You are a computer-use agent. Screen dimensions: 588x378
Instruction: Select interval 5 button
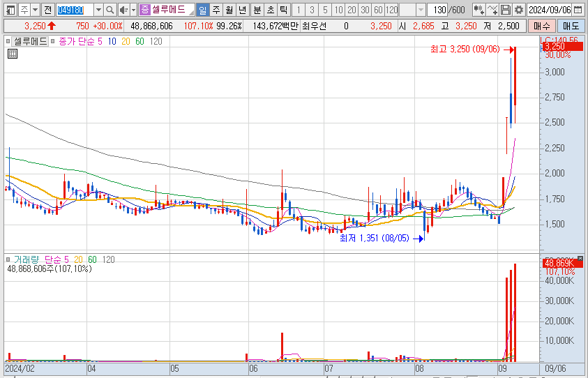pos(325,10)
